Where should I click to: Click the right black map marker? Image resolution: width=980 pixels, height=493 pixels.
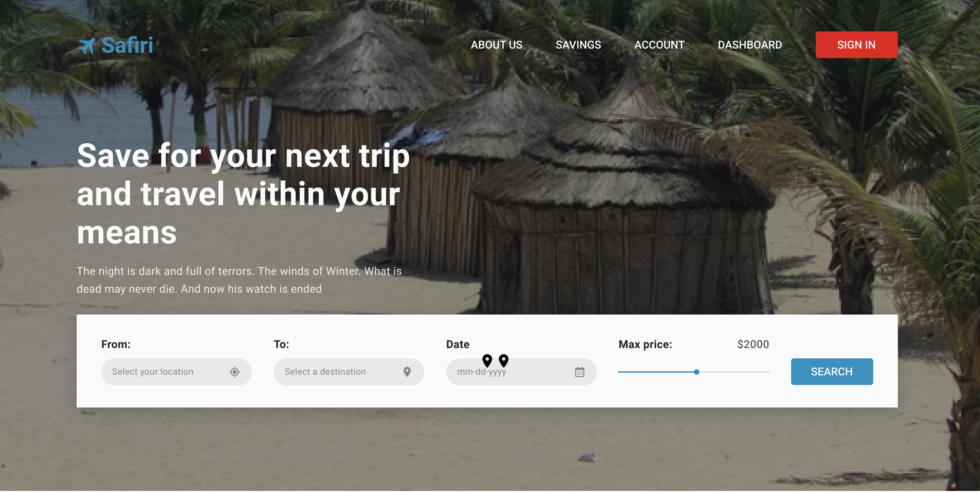coord(503,360)
